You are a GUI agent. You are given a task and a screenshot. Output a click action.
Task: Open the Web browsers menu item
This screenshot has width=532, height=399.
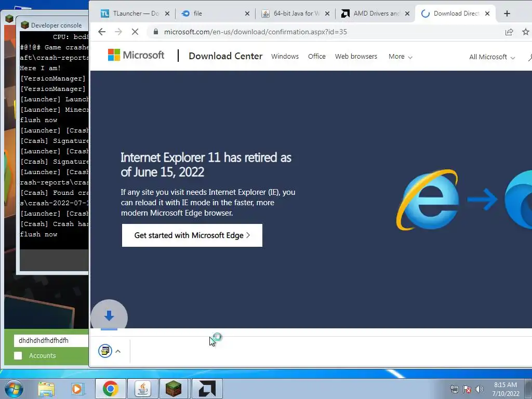coord(356,56)
